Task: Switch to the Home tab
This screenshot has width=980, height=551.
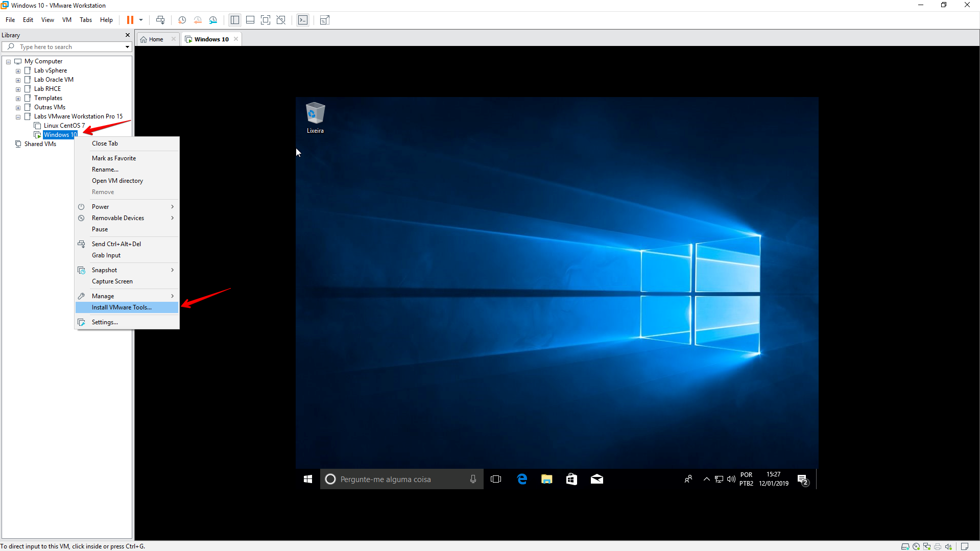Action: point(156,39)
